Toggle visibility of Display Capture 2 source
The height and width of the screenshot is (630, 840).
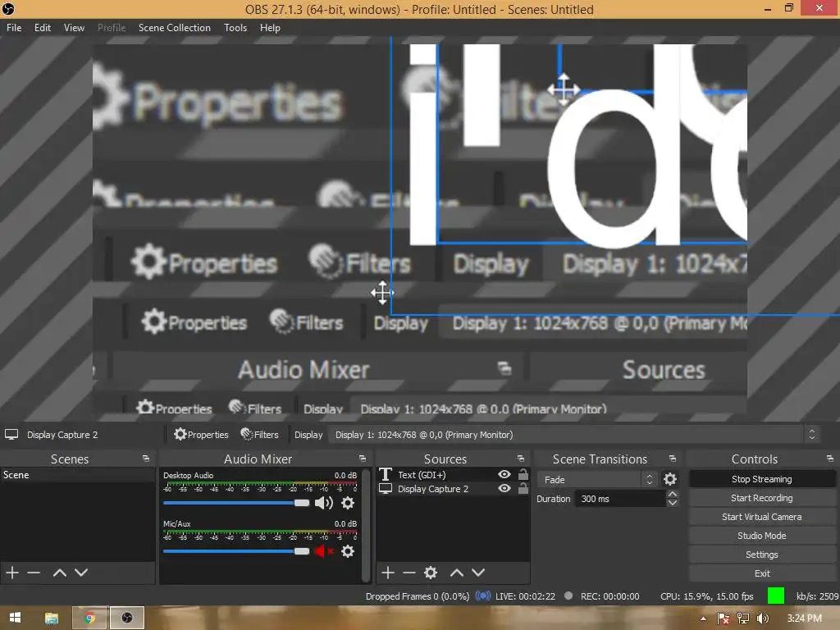[504, 488]
